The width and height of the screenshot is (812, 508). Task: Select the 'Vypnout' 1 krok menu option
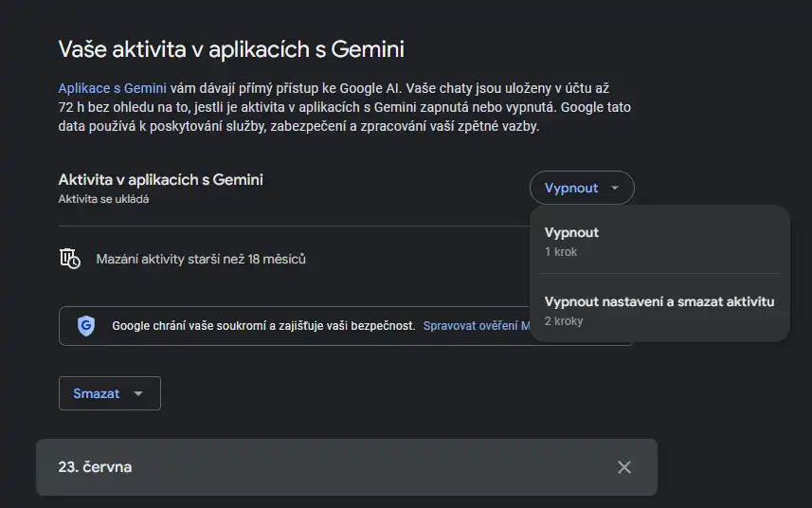(x=659, y=242)
